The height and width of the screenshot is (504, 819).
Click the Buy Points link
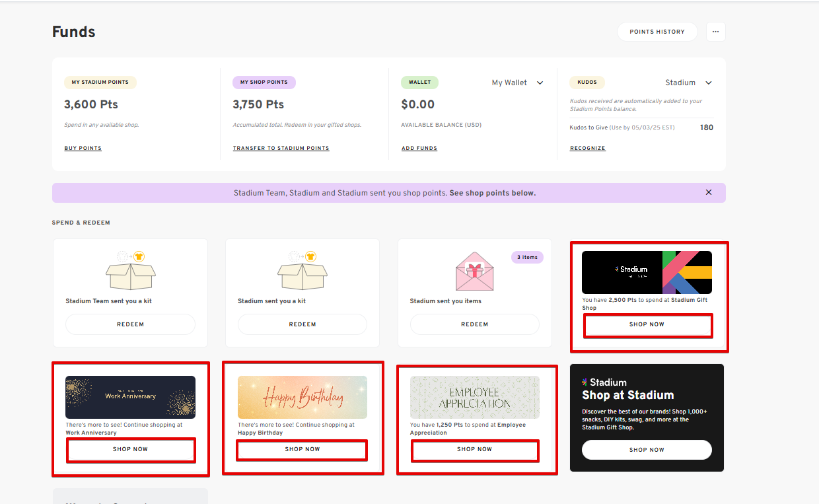pyautogui.click(x=83, y=148)
